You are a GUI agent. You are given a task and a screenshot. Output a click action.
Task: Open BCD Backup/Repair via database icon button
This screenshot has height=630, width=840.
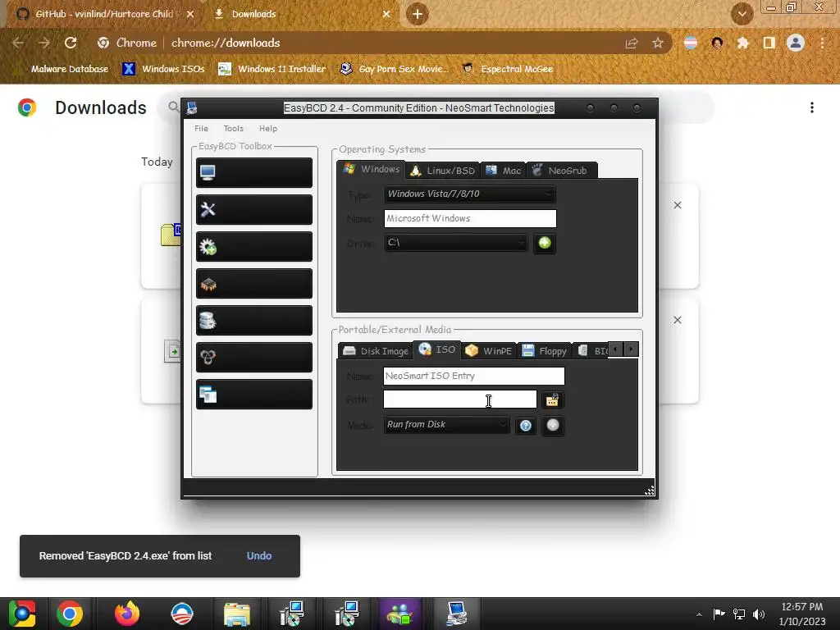pos(254,321)
